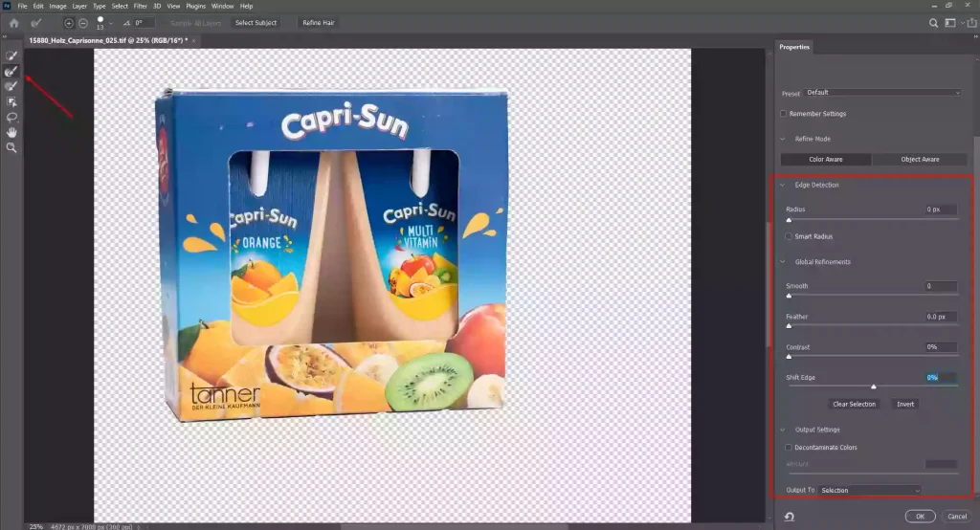Screen dimensions: 980x530
Task: Collapse the Output Settings section
Action: coord(783,430)
